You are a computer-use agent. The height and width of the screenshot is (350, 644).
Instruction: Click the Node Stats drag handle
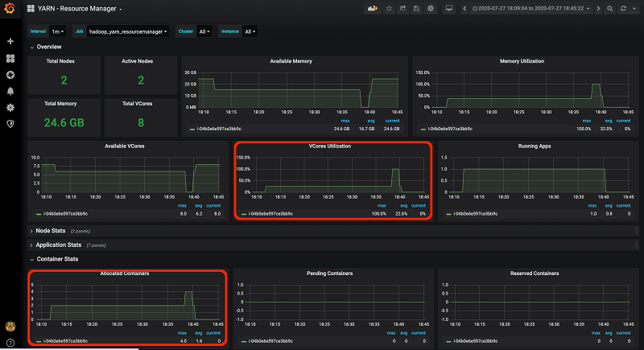tap(636, 231)
